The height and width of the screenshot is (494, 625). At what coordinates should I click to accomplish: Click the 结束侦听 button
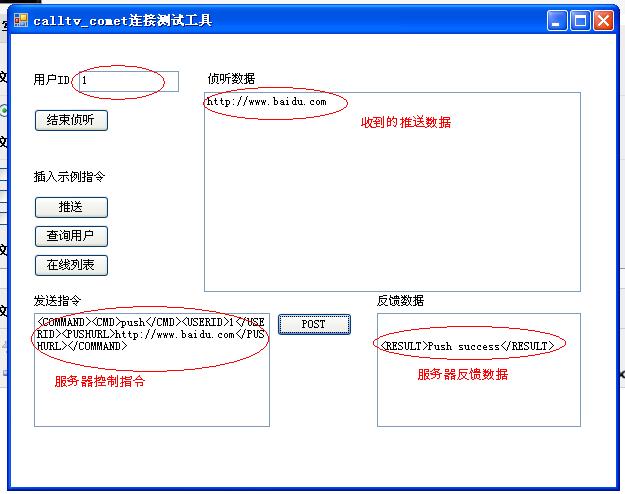click(x=71, y=120)
